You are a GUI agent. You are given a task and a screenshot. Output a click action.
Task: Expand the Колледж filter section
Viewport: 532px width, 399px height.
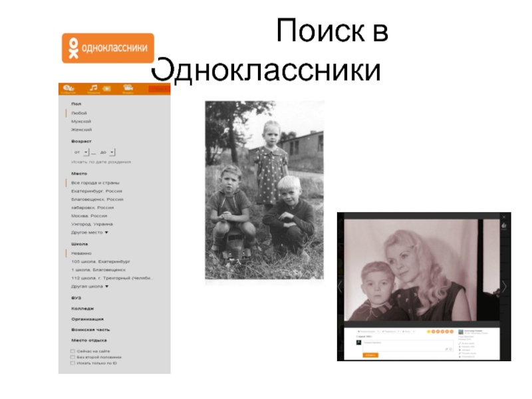[x=82, y=309]
